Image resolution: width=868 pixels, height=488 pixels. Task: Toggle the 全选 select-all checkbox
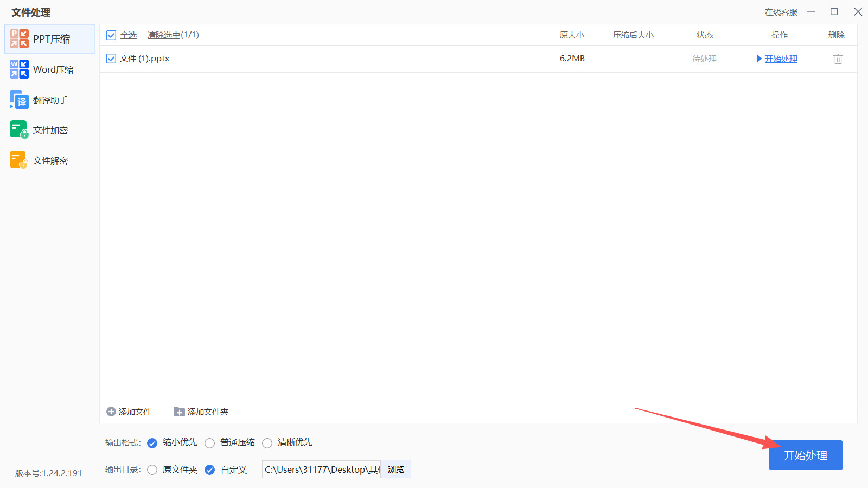point(111,35)
